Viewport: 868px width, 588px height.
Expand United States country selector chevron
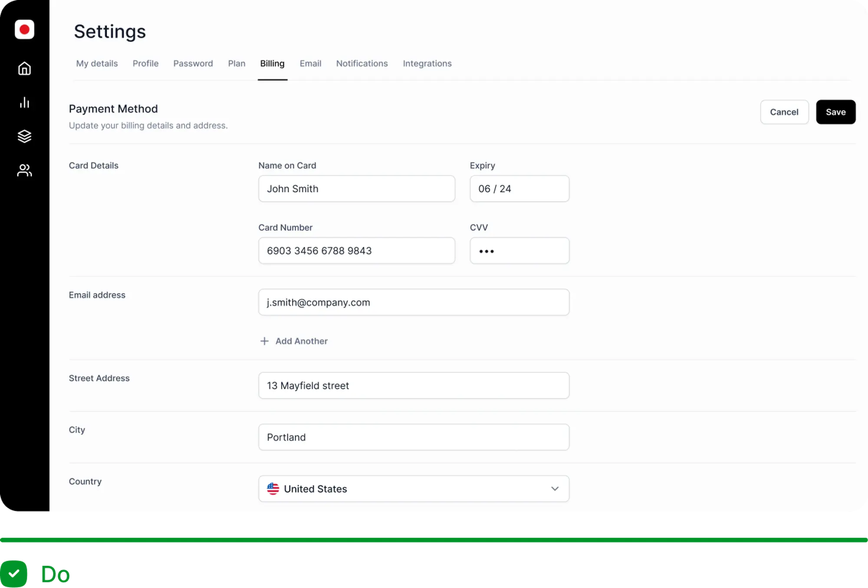[x=555, y=489]
